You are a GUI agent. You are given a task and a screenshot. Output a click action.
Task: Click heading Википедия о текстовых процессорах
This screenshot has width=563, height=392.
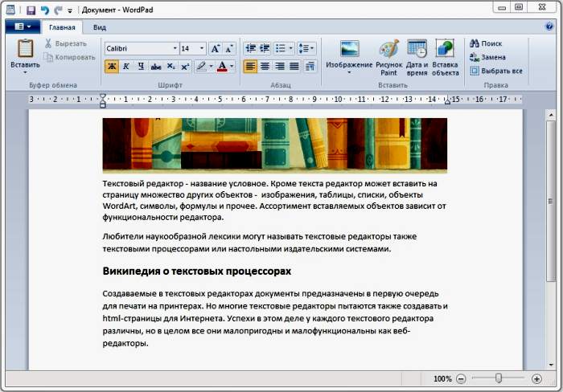pyautogui.click(x=197, y=272)
